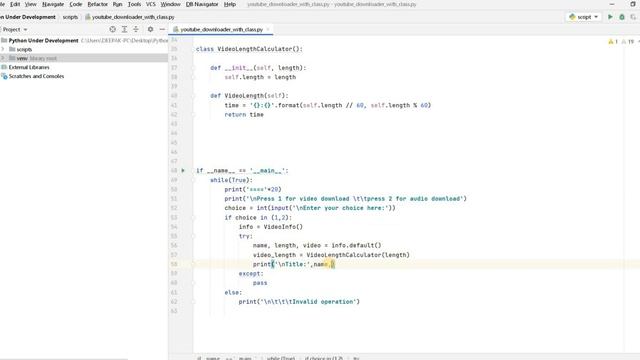
Task: Hide the Project panel with minus icon
Action: 162,29
